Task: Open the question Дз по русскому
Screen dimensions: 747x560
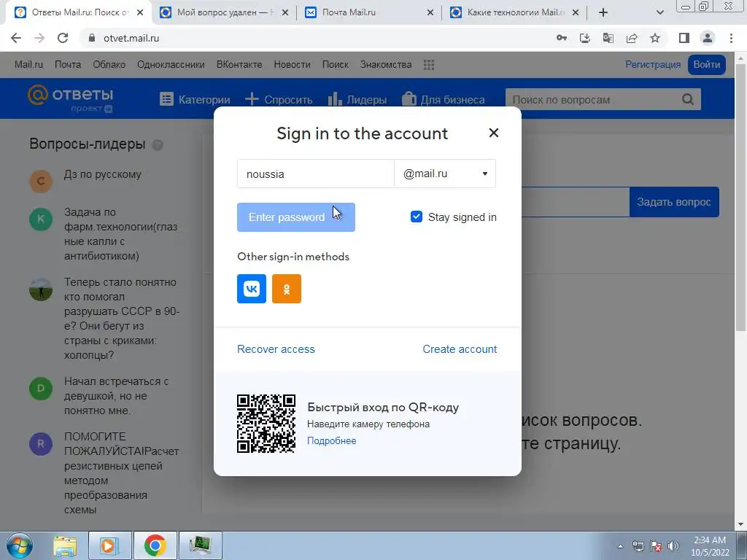Action: 102,174
